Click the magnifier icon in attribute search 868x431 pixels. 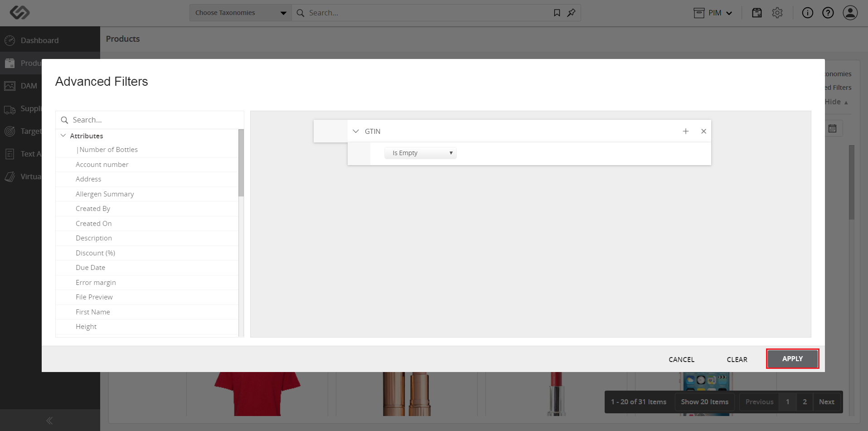click(64, 120)
